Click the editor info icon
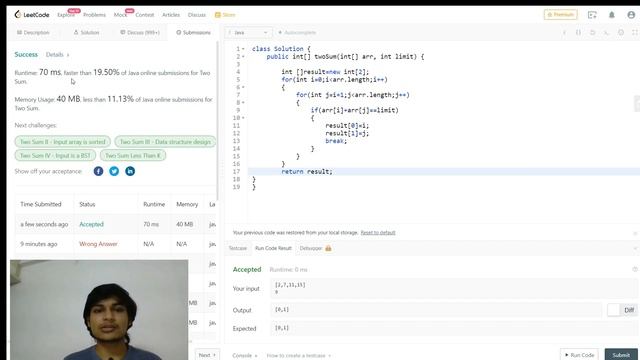Viewport: 640px width, 360px height. point(564,32)
